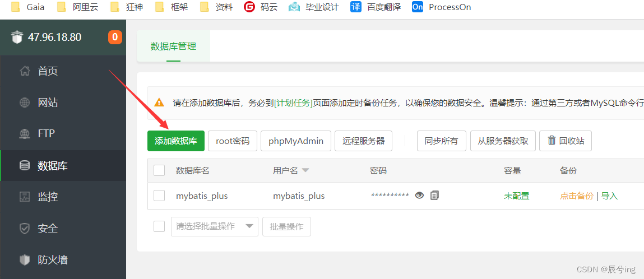This screenshot has width=644, height=279.
Task: Open the 百度翻译 bookmark
Action: pyautogui.click(x=376, y=7)
